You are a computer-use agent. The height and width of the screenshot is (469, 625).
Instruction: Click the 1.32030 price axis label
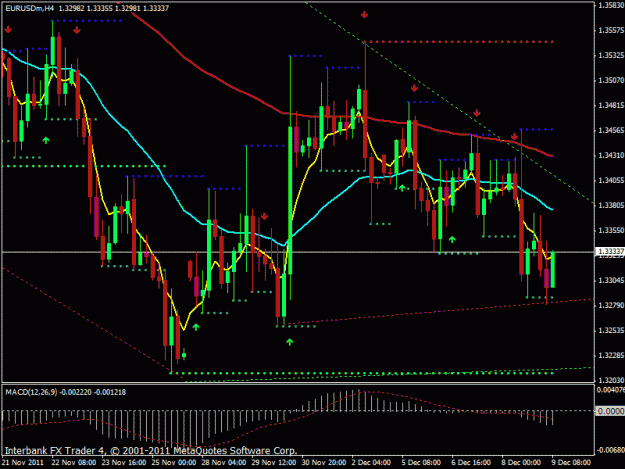(x=611, y=380)
